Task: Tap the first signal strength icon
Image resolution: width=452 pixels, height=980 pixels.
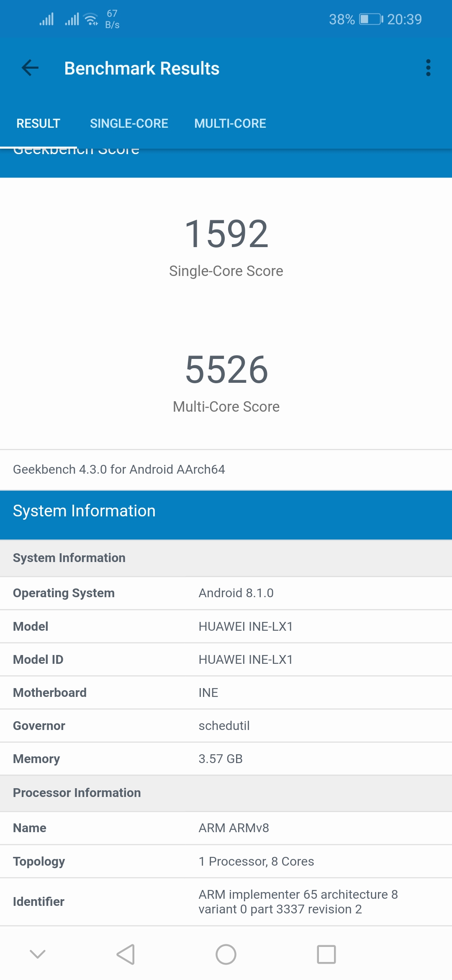Action: (x=46, y=19)
